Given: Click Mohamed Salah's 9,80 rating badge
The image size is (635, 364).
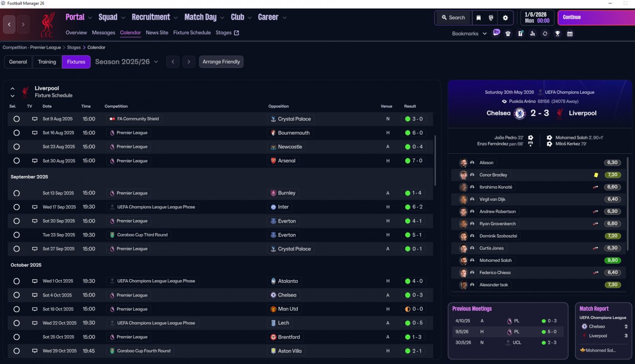Looking at the screenshot, I should (x=613, y=260).
